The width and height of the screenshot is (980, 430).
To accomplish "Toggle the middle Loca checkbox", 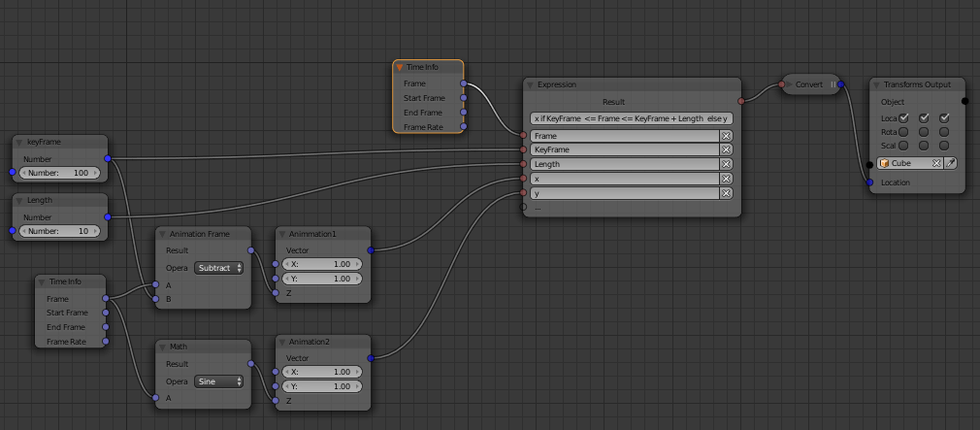I will 924,117.
